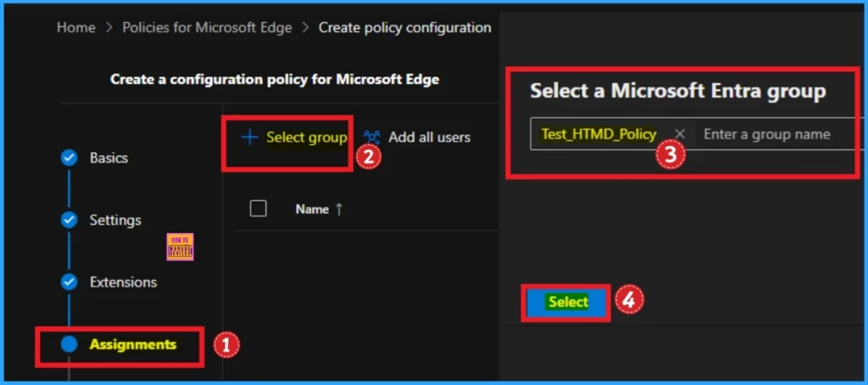Remove Test_HTMD_Policy with the X icon

[681, 134]
